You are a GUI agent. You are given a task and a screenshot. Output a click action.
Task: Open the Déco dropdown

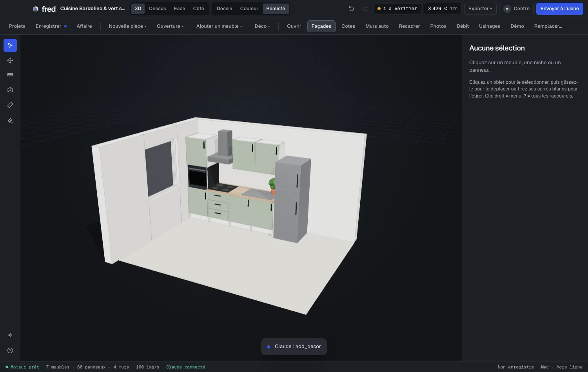(262, 26)
